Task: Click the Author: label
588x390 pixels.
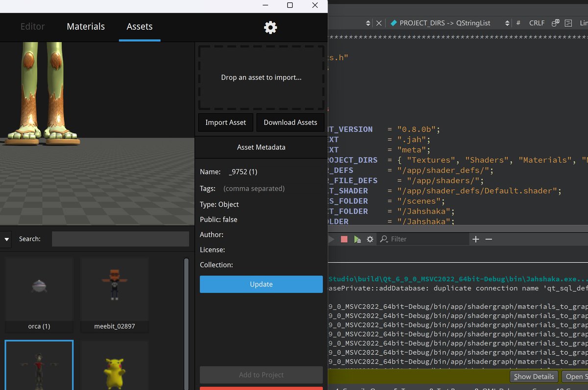Action: 212,235
